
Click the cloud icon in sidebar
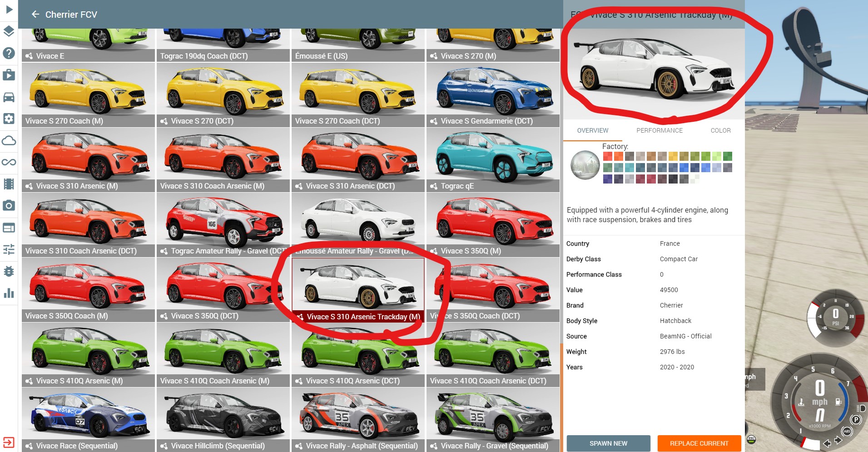tap(9, 140)
